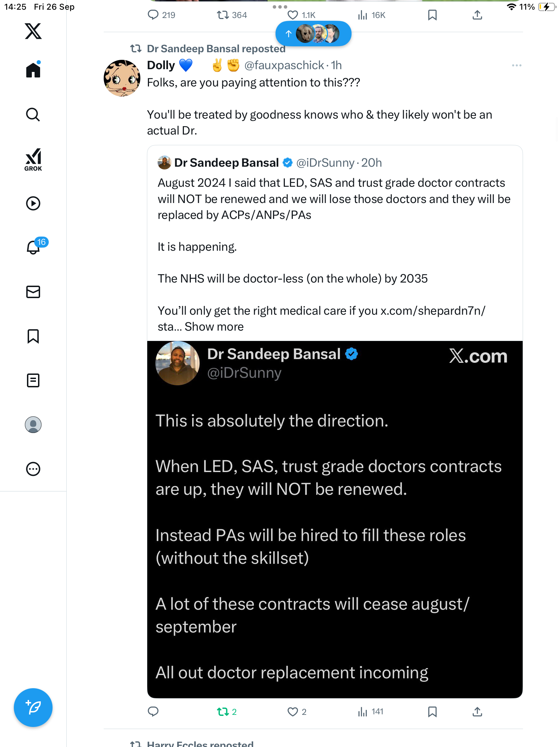Go to Home feed icon
Screen dimensions: 560x747
(x=33, y=70)
